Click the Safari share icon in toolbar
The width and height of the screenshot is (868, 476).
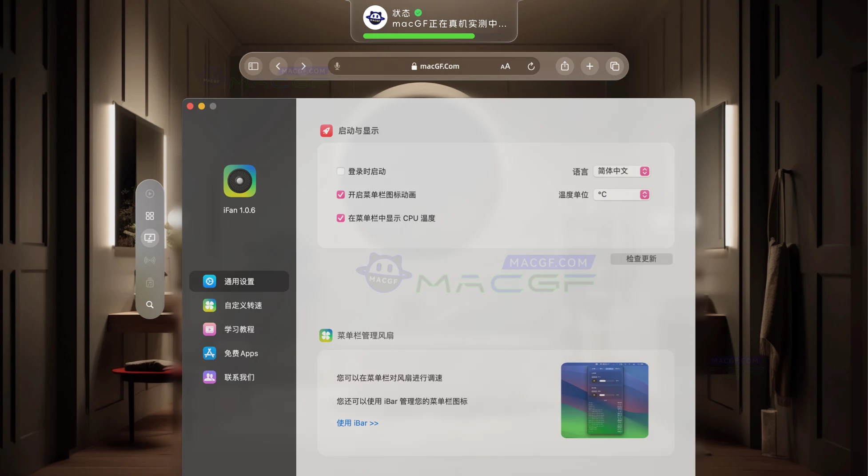tap(565, 66)
